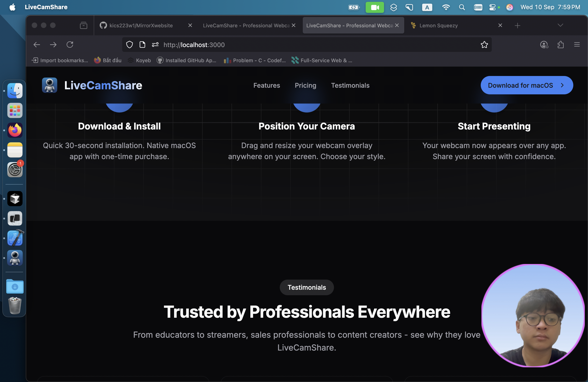Viewport: 588px width, 382px height.
Task: Open LiveCamShare app menu in menu bar
Action: [x=46, y=7]
